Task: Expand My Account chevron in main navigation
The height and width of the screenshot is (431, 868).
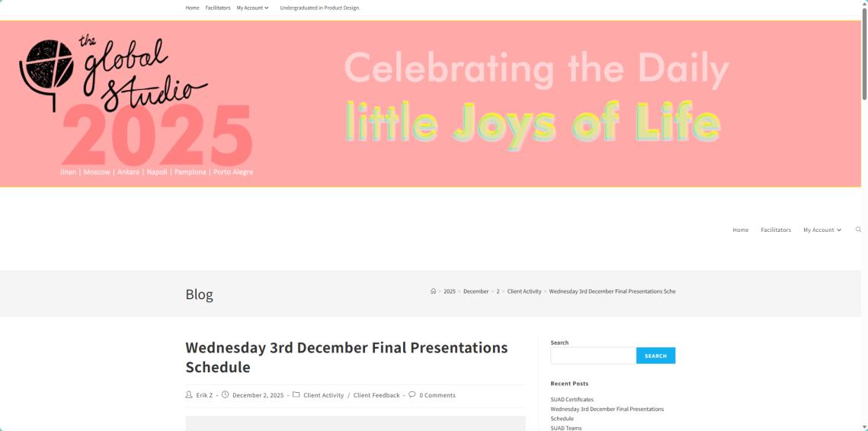Action: (839, 230)
